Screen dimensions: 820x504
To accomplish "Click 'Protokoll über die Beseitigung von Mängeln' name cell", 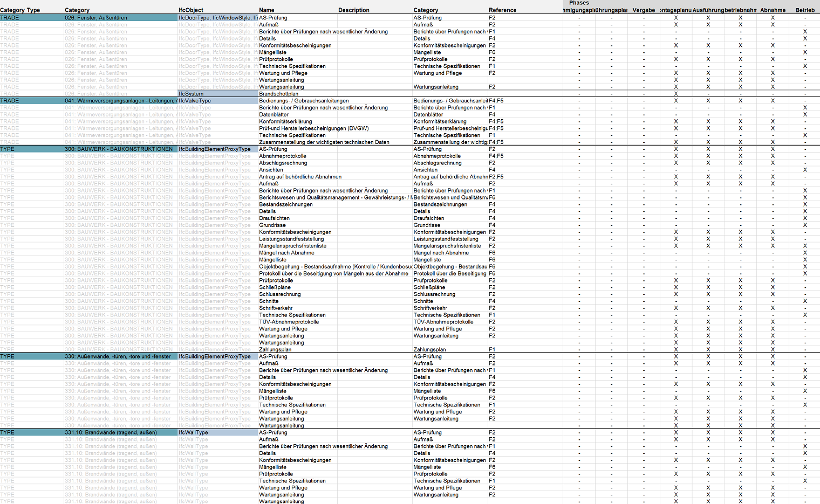I will pyautogui.click(x=333, y=273).
